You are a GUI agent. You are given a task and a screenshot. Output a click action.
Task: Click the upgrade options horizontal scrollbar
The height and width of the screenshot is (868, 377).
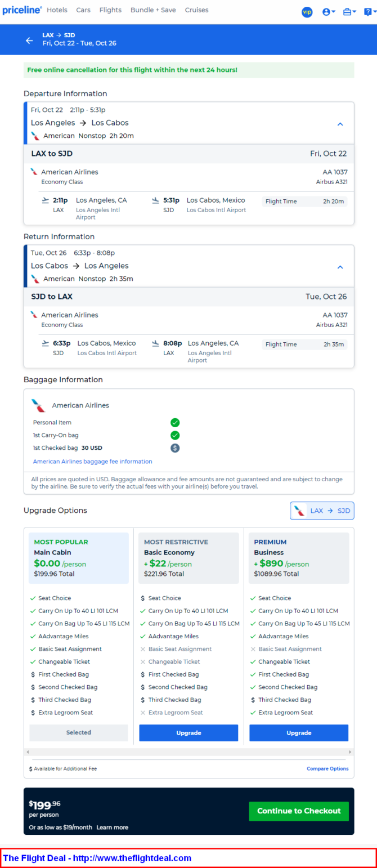point(188,751)
